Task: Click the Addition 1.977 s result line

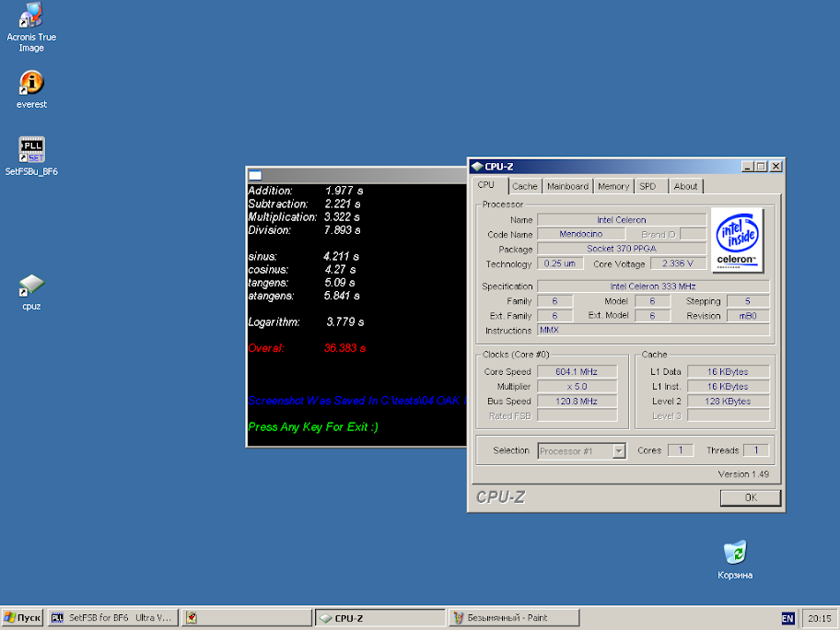Action: [x=306, y=191]
